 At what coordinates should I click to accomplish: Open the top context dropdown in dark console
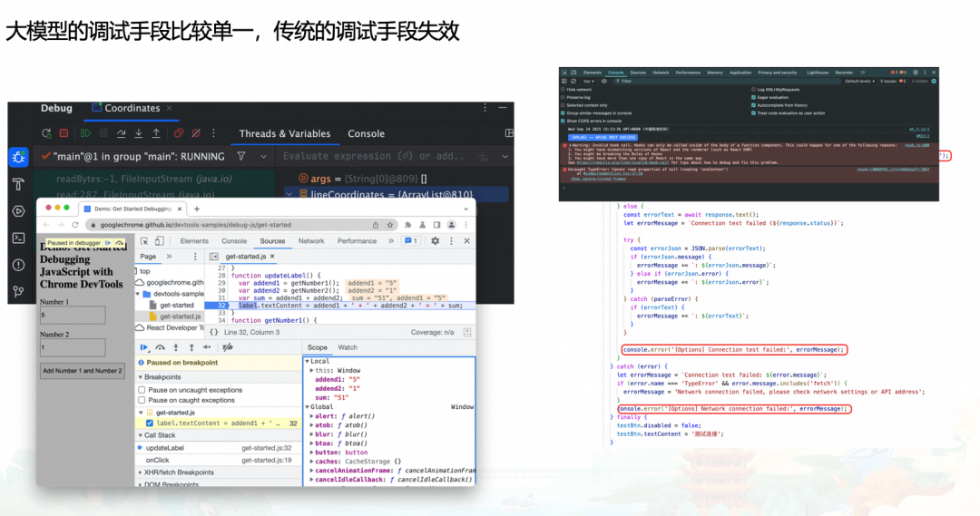pos(589,82)
